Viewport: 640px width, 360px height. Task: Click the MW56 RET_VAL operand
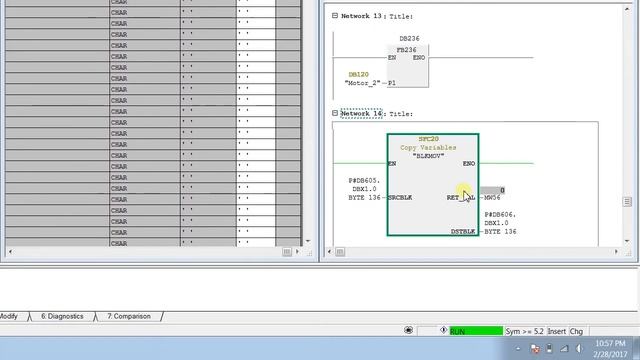(x=492, y=198)
